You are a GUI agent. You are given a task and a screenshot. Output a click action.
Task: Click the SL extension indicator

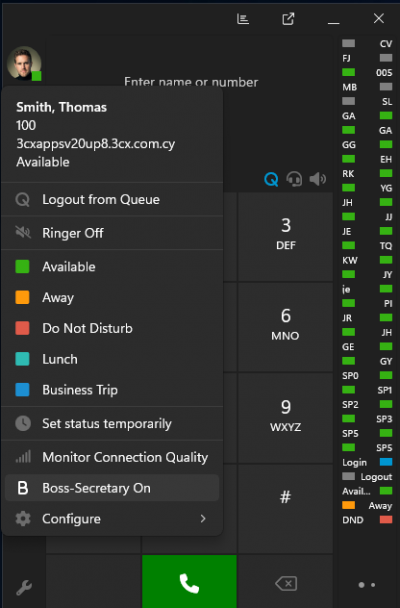pyautogui.click(x=367, y=101)
